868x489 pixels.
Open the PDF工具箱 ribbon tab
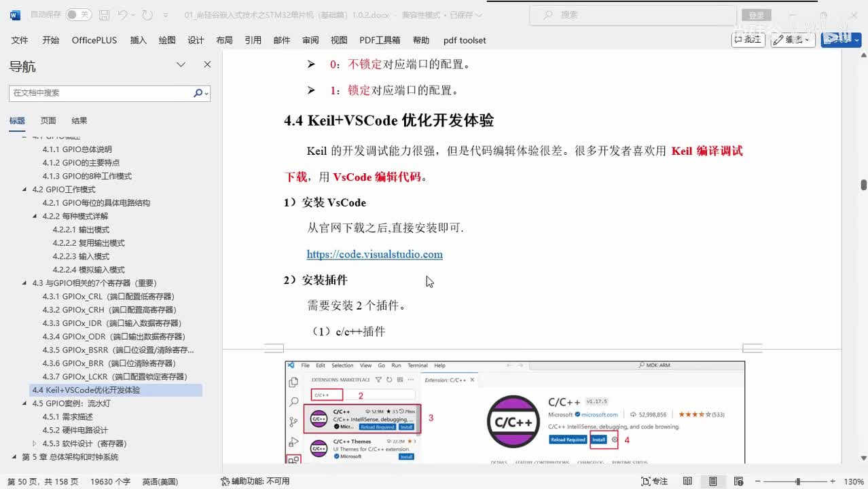click(380, 40)
